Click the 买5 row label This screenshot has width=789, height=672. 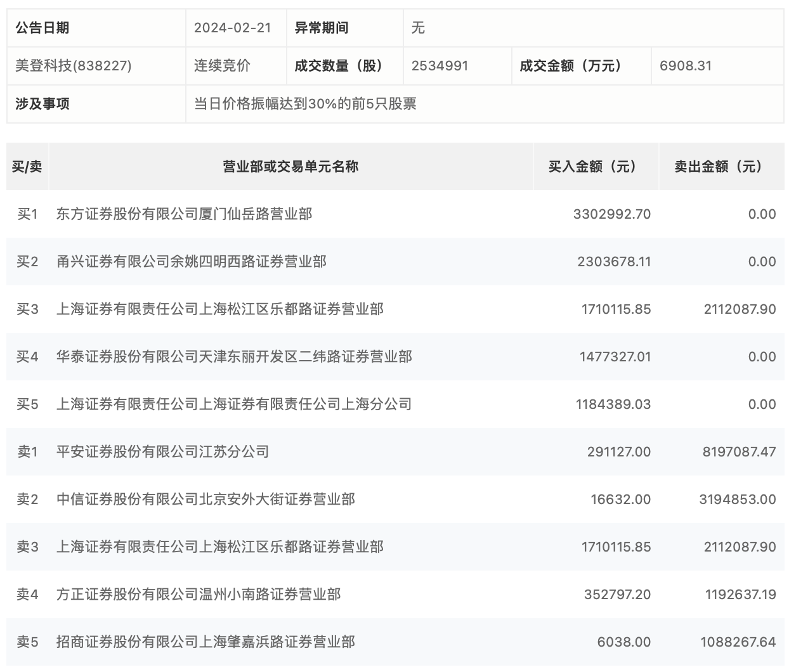point(27,404)
